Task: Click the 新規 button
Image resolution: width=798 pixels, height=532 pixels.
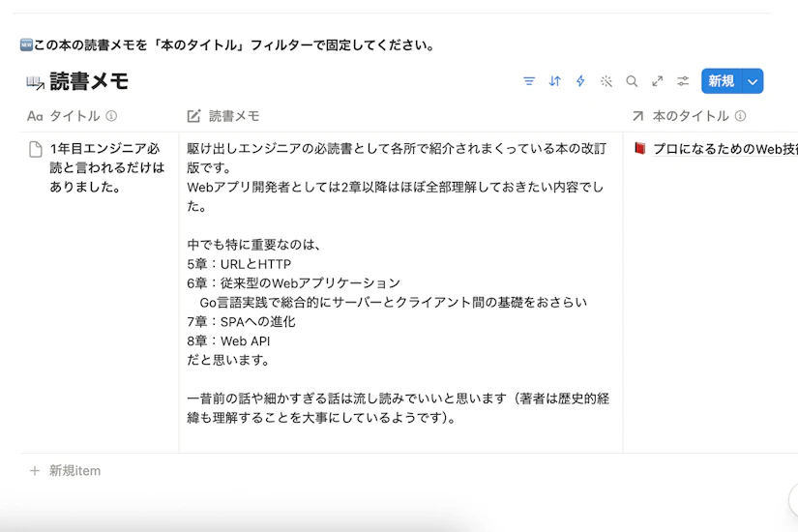Action: coord(722,81)
